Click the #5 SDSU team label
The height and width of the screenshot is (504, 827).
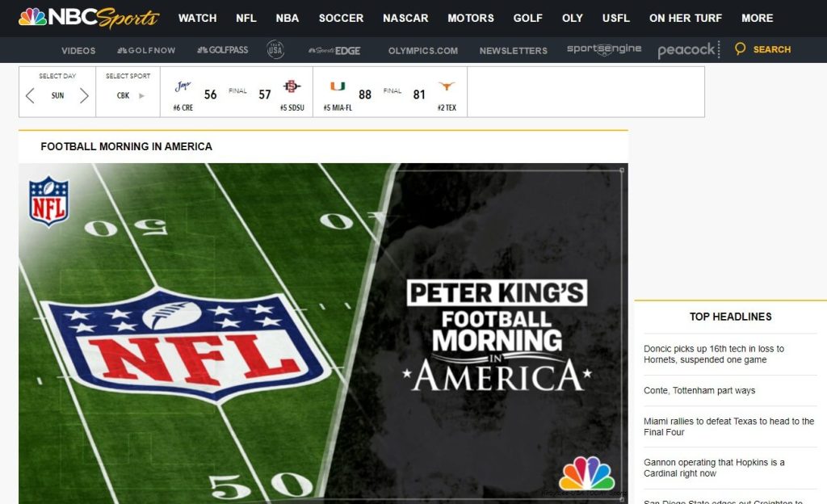[292, 107]
